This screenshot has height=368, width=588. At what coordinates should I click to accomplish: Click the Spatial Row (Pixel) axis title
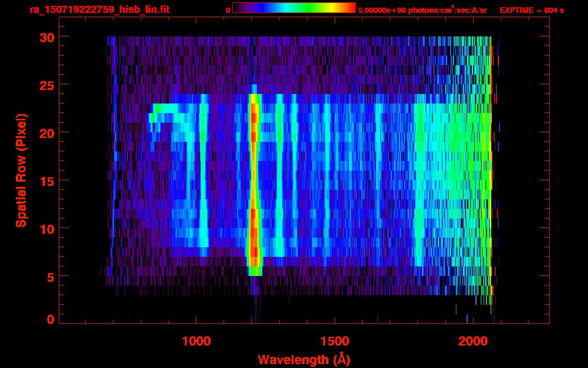(21, 170)
